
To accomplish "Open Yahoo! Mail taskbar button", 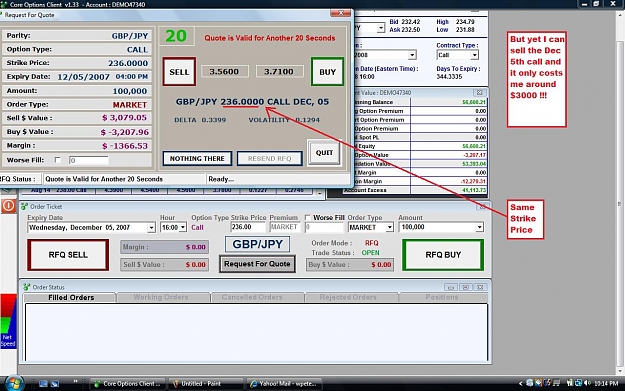I will click(x=285, y=383).
